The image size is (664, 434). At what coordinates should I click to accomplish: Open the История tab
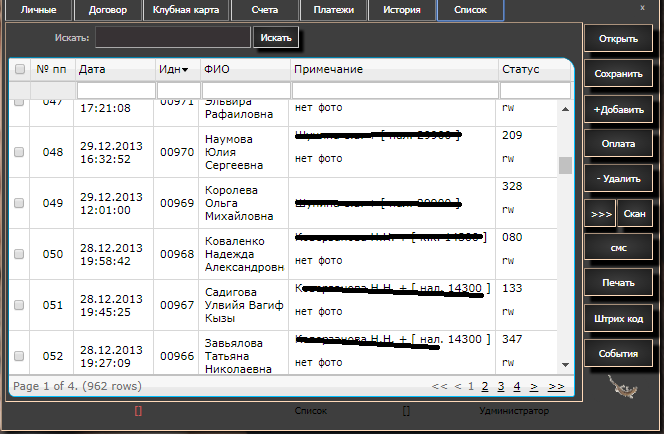(402, 10)
